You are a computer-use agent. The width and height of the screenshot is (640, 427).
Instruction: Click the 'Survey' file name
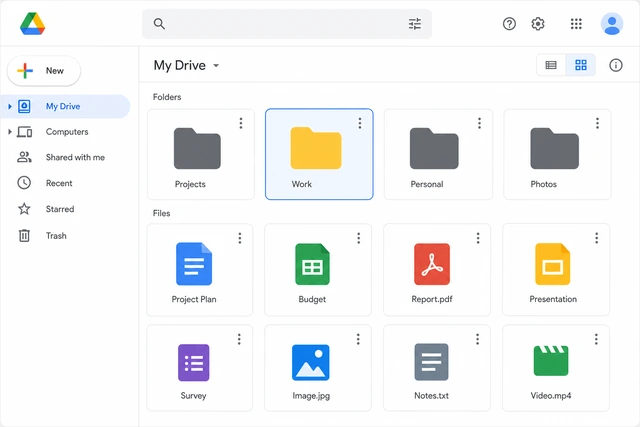tap(193, 396)
